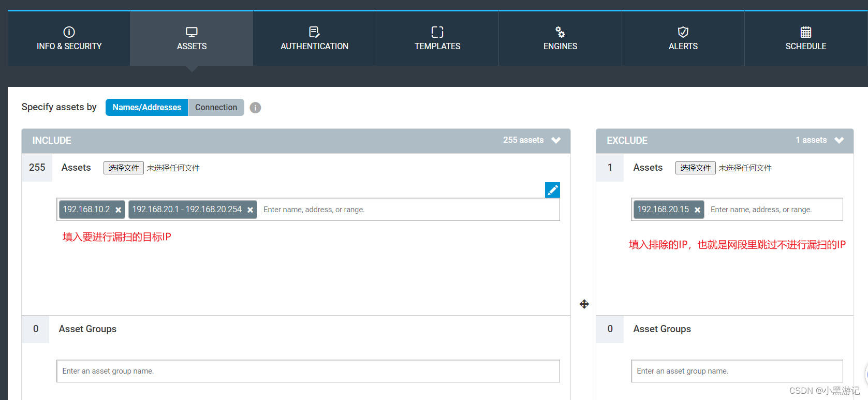Switch to the Assets tab
The image size is (868, 400).
(x=192, y=39)
